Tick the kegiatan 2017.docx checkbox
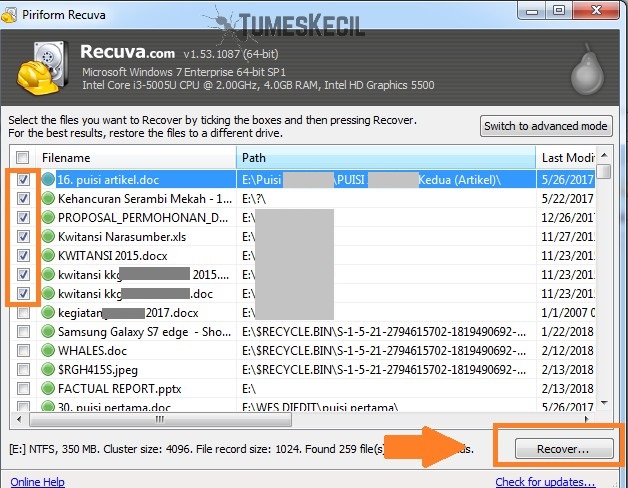Viewport: 628px width, 488px height. [x=23, y=313]
